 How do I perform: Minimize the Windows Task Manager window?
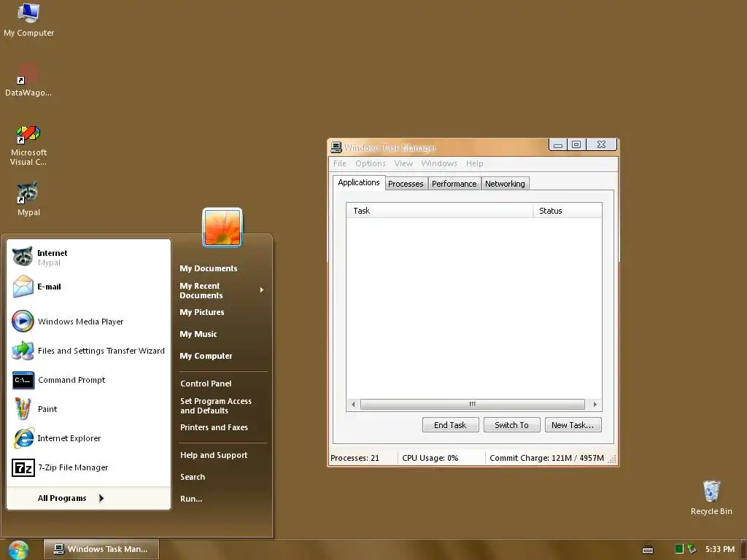[x=558, y=144]
